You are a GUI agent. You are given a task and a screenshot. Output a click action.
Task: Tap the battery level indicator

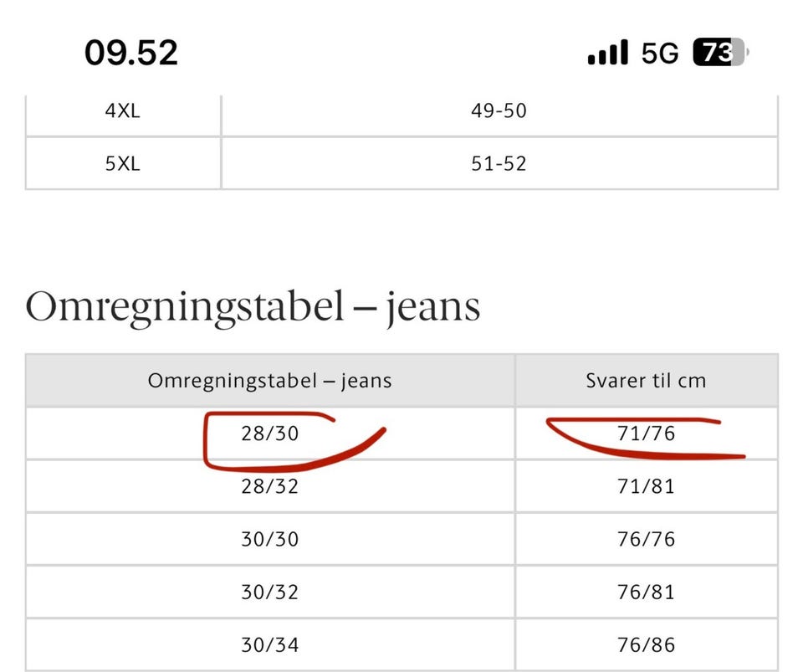pyautogui.click(x=719, y=54)
